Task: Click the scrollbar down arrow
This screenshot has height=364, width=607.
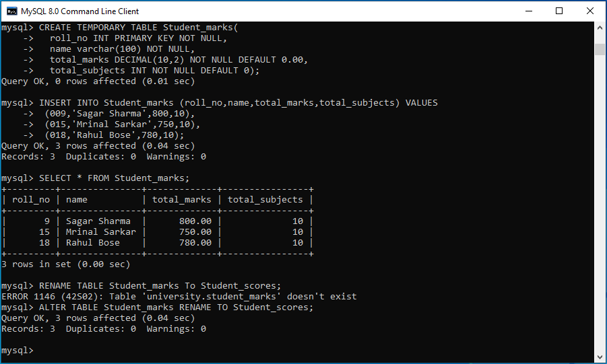Action: pyautogui.click(x=600, y=357)
